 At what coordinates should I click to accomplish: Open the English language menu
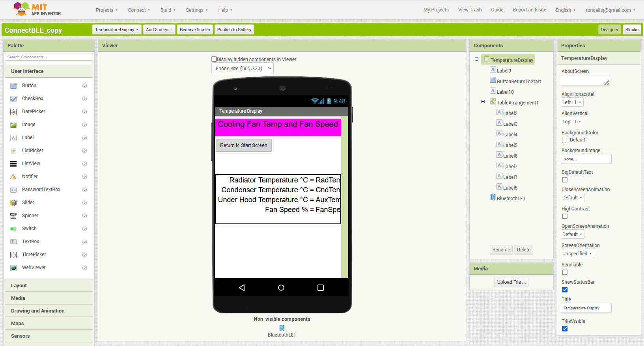tap(566, 10)
